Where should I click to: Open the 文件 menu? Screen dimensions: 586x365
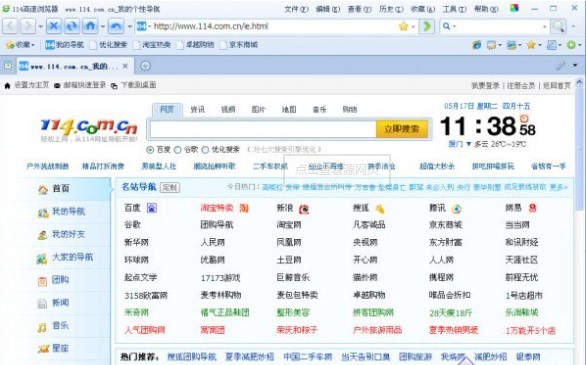coord(296,9)
